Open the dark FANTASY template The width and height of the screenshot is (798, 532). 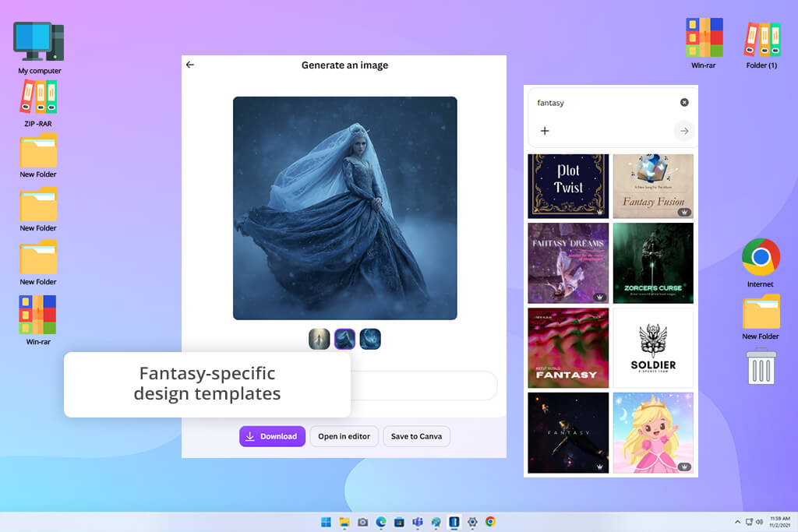[568, 433]
